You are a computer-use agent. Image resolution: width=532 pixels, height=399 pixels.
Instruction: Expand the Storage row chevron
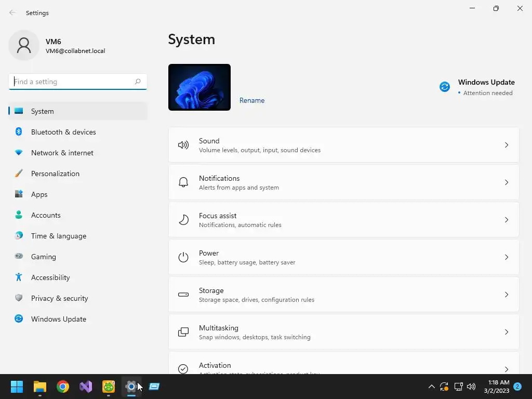point(506,295)
